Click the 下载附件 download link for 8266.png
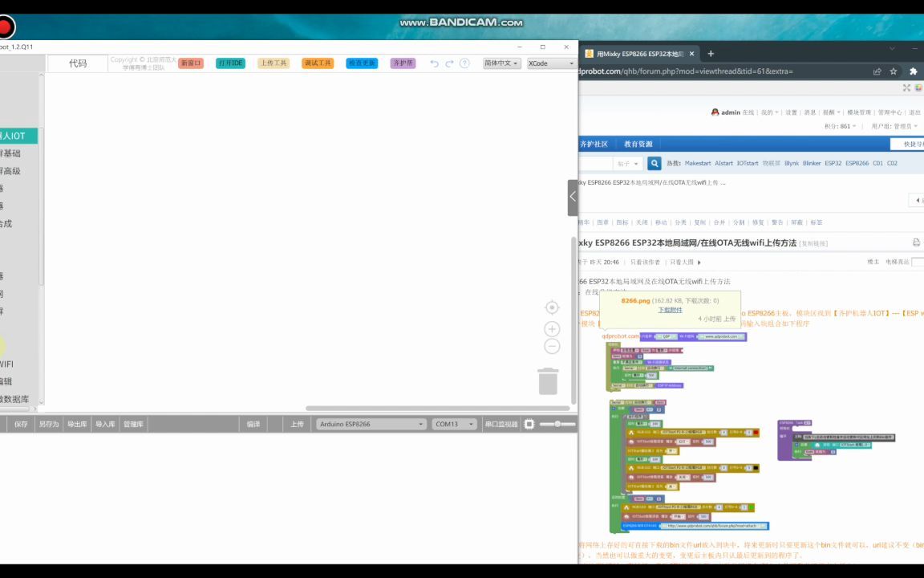924x578 pixels. pos(670,310)
